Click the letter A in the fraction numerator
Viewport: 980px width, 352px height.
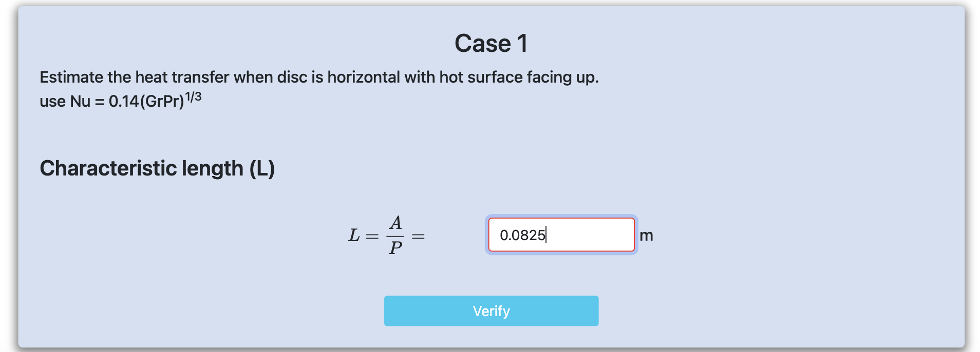point(395,223)
